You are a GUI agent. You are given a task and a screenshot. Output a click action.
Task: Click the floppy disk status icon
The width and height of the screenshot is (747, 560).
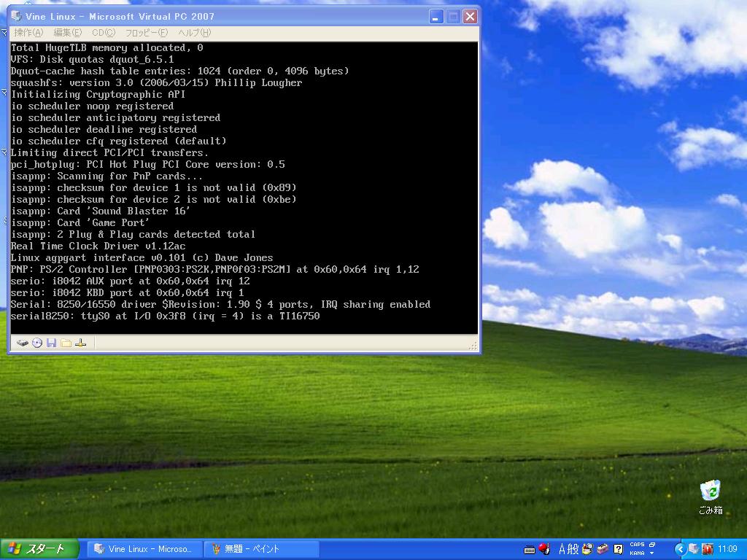pyautogui.click(x=52, y=343)
